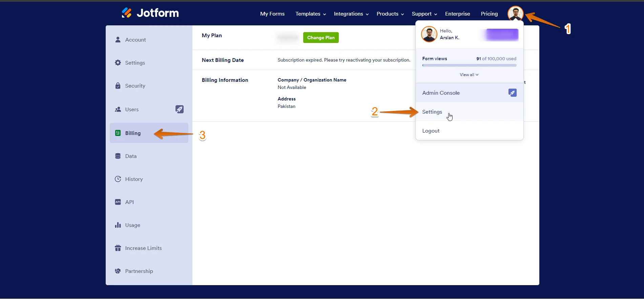Click the rocket badge next to Users

tap(179, 109)
